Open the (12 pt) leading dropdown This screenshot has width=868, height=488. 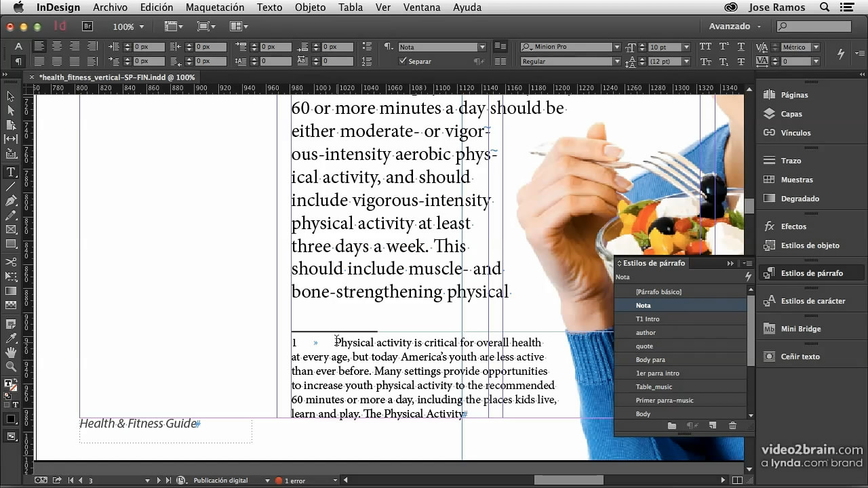coord(686,61)
